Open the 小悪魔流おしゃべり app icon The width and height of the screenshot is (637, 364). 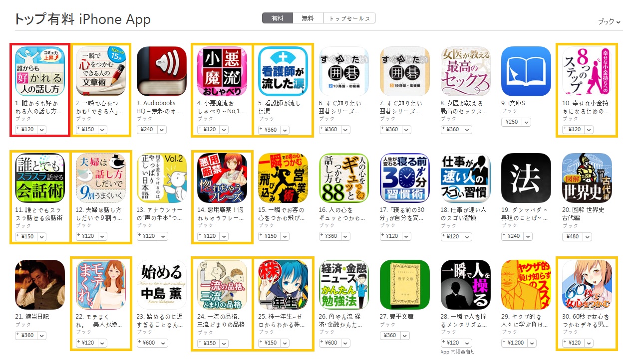click(x=222, y=71)
